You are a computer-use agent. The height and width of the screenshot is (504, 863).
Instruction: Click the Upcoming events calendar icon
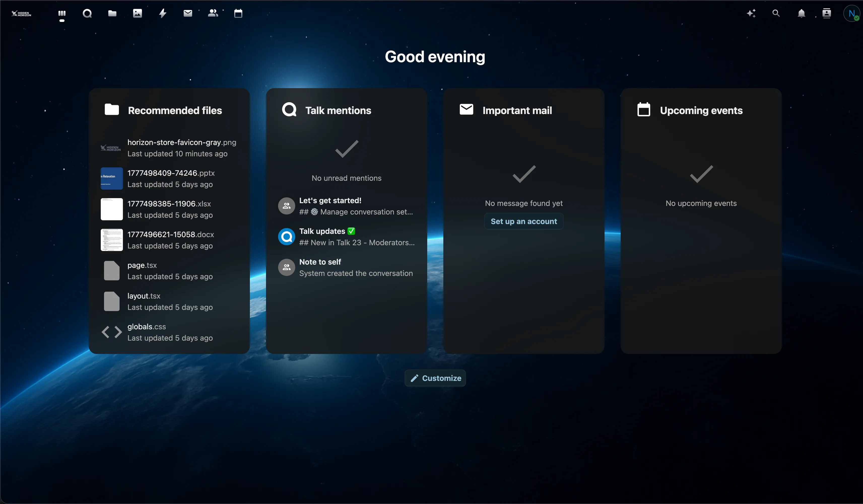644,110
